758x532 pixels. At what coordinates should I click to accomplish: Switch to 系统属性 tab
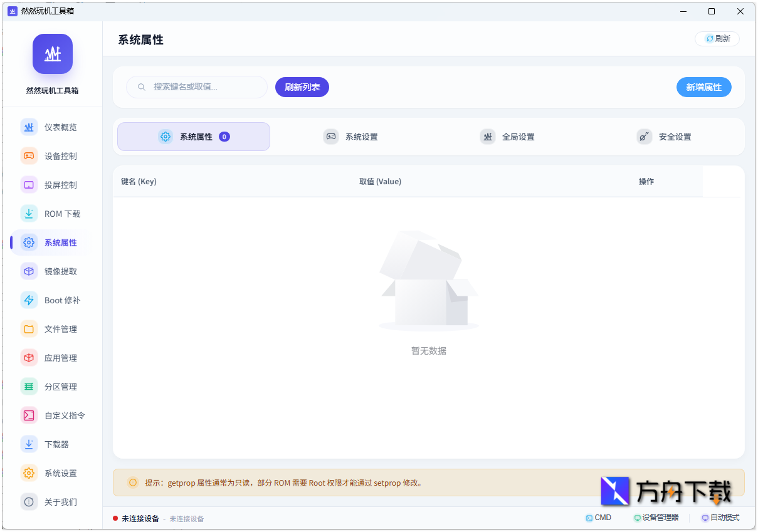coord(194,137)
